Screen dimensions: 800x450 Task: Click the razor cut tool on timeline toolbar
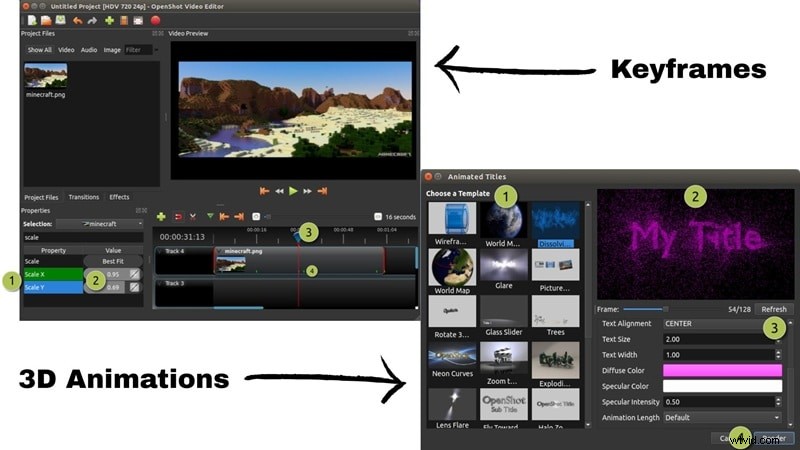click(193, 216)
